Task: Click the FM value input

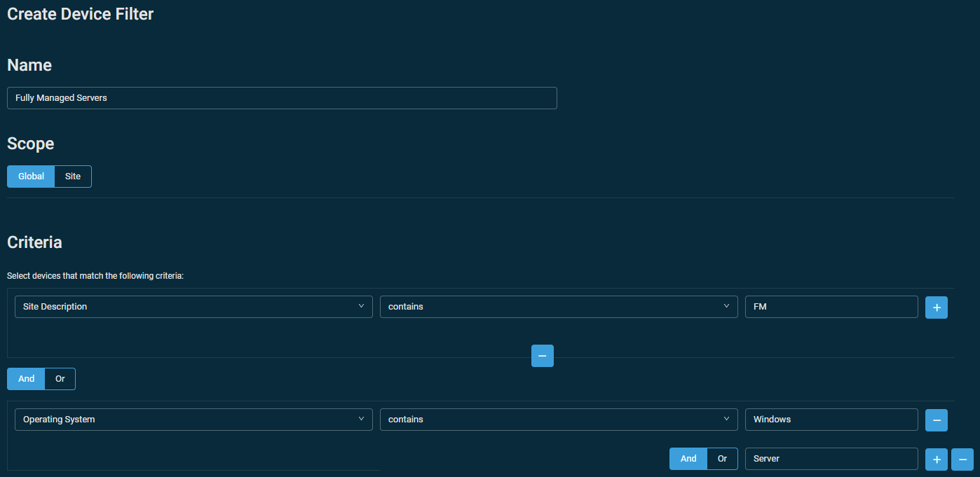Action: point(831,306)
